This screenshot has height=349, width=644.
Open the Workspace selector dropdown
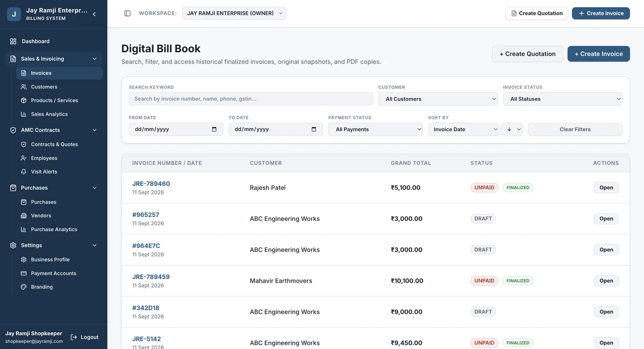[234, 13]
